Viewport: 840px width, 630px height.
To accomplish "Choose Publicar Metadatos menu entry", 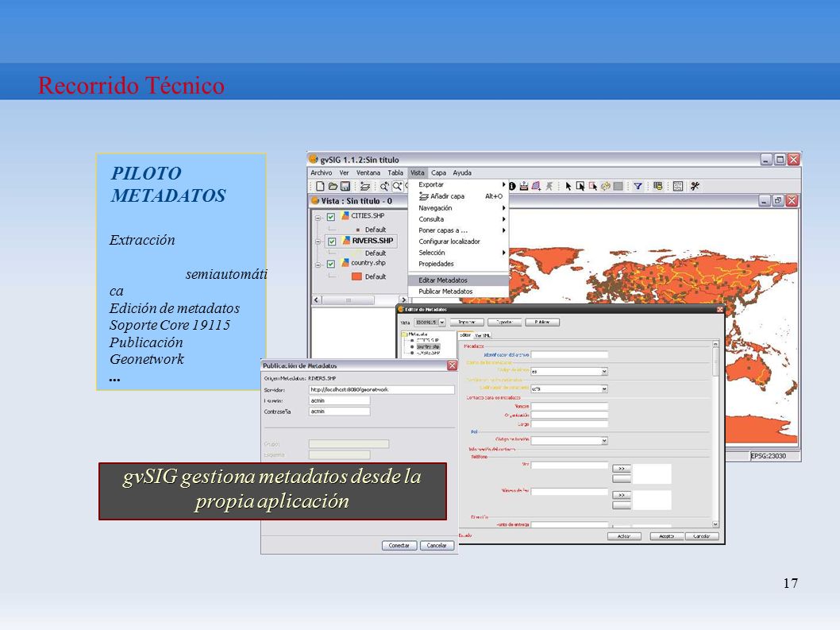I will (458, 292).
